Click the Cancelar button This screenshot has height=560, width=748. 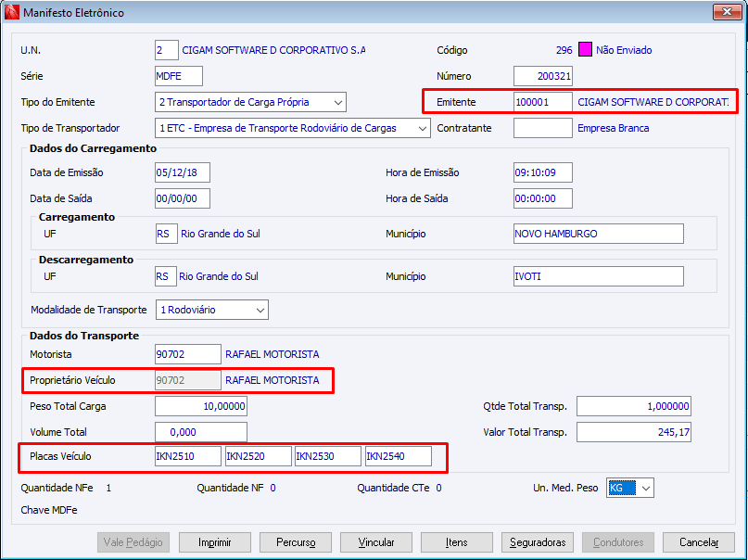coord(698,542)
